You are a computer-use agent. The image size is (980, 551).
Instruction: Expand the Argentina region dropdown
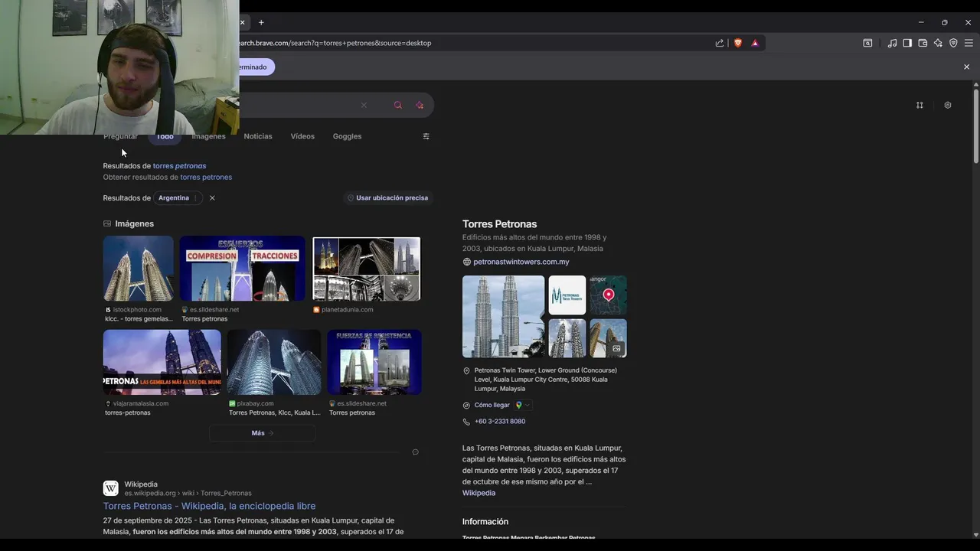coord(179,197)
